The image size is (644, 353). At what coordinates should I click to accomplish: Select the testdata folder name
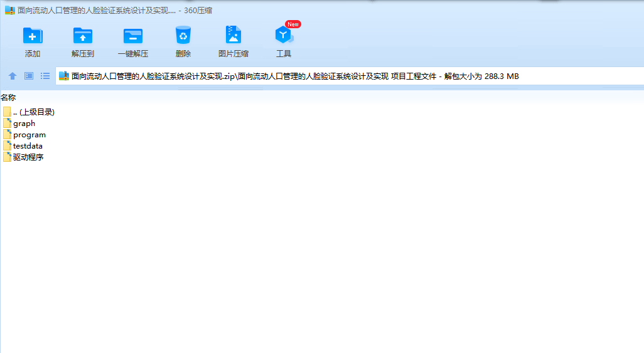coord(28,145)
